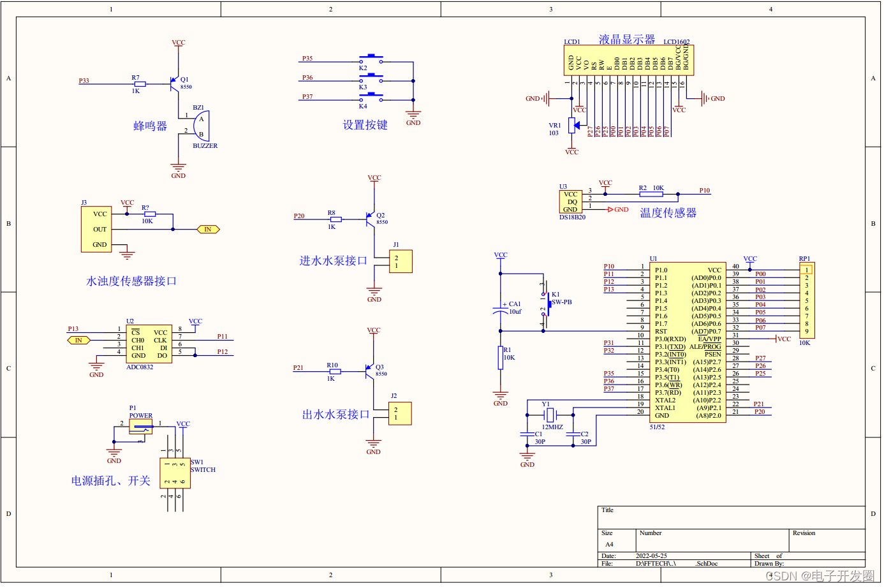This screenshot has width=884, height=588.
Task: Click the U1 51/52 microcontroller body
Action: pos(688,342)
